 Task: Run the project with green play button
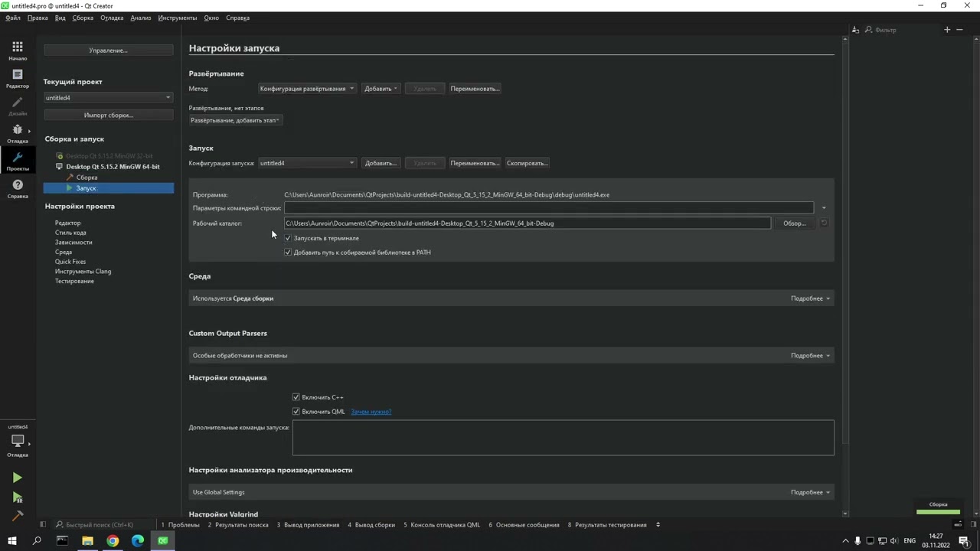[x=17, y=478]
